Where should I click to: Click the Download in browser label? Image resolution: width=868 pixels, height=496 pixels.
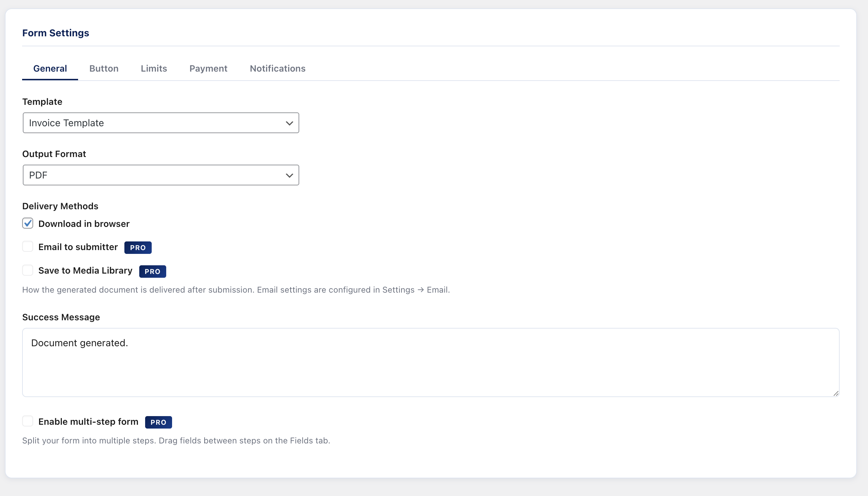pyautogui.click(x=84, y=224)
